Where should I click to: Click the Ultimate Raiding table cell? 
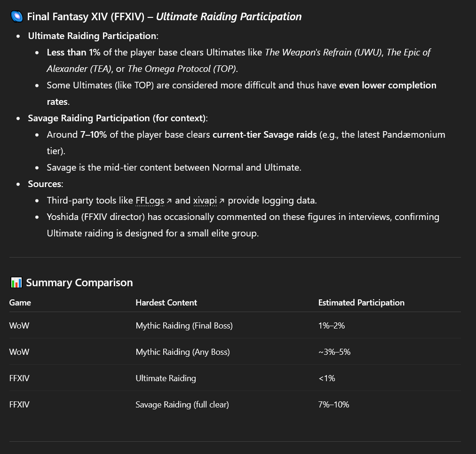pos(166,378)
